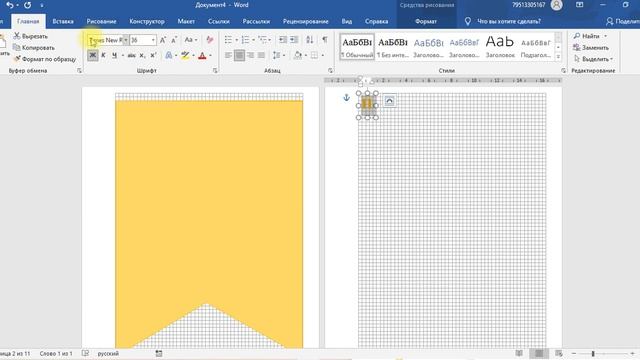Open Font group dialog launcher
This screenshot has width=640, height=360.
click(x=215, y=71)
